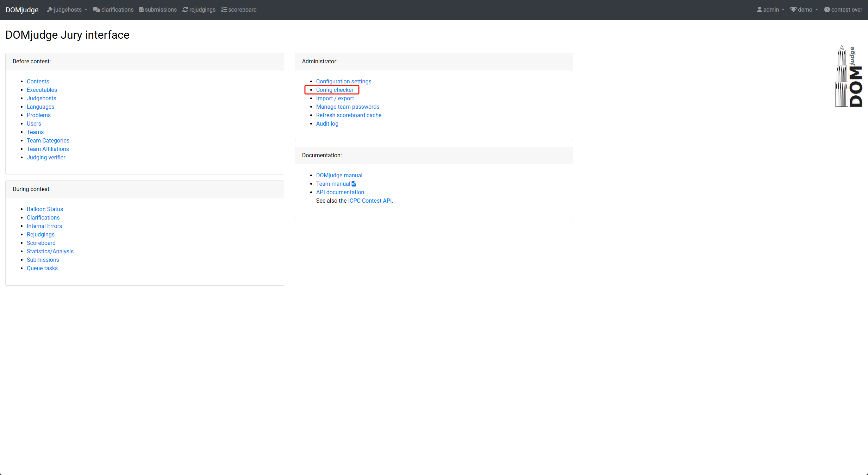868x475 pixels.
Task: Click the contest over clock icon
Action: [827, 9]
